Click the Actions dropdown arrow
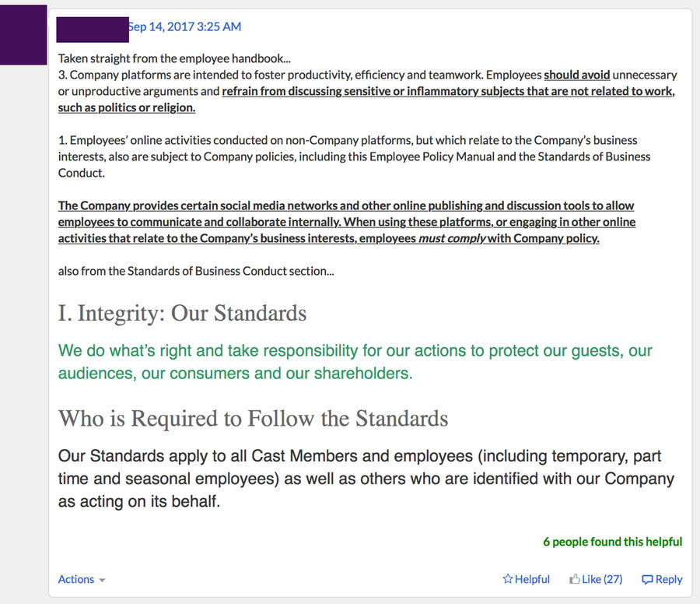Image resolution: width=700 pixels, height=604 pixels. click(x=102, y=581)
